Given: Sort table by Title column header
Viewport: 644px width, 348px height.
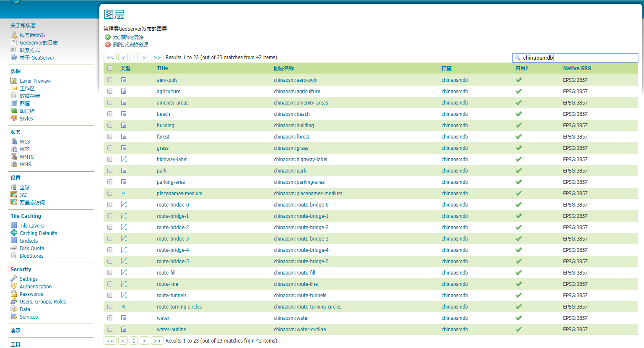Looking at the screenshot, I should pos(162,68).
